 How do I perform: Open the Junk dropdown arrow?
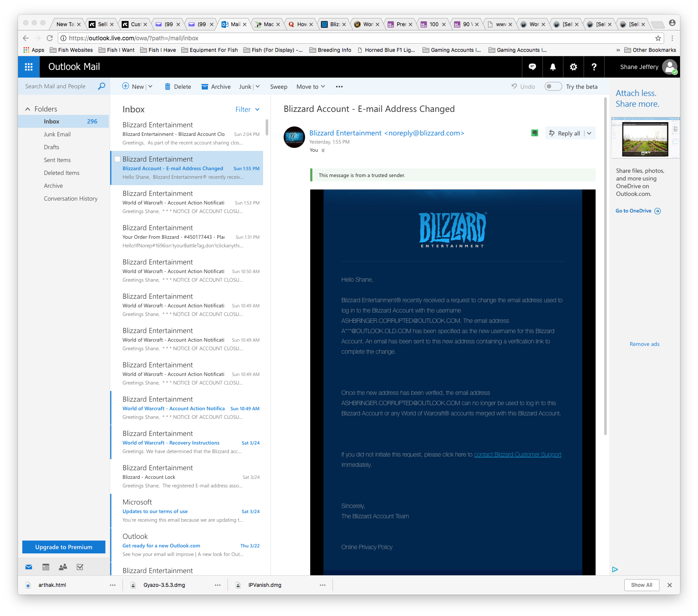point(258,87)
